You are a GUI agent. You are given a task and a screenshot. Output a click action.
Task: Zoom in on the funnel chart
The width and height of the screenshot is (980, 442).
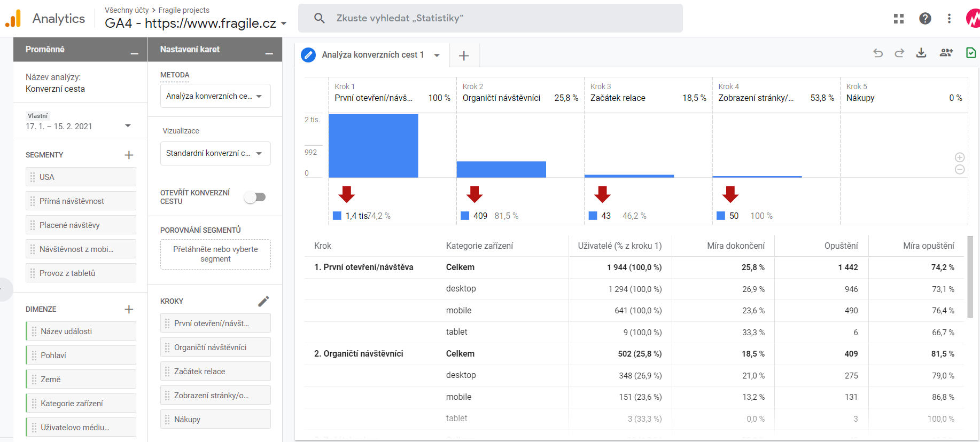(960, 157)
